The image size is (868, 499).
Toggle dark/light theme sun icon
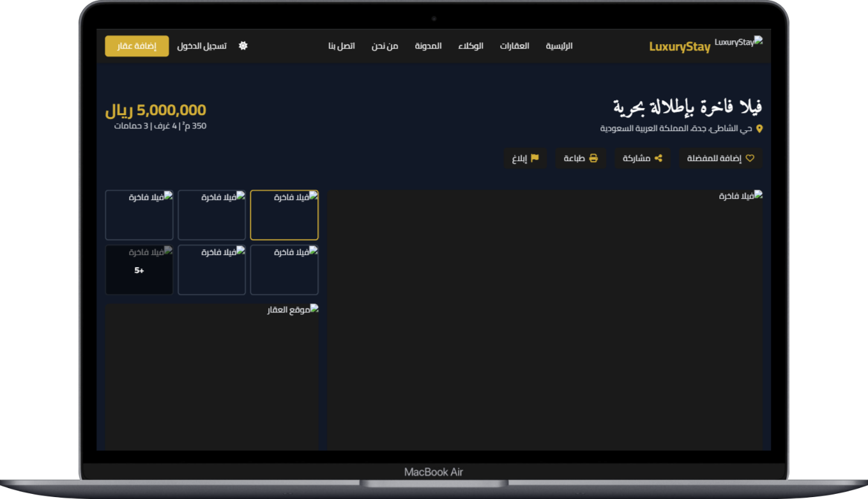(243, 46)
